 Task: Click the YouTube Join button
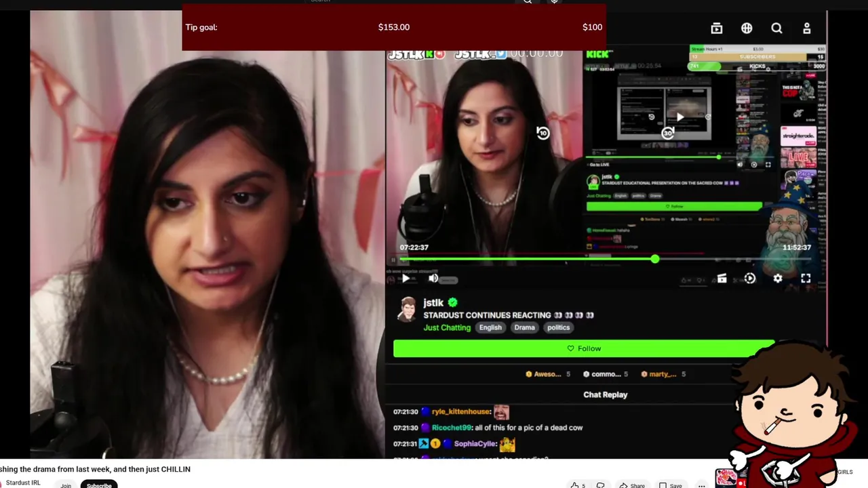pos(66,485)
